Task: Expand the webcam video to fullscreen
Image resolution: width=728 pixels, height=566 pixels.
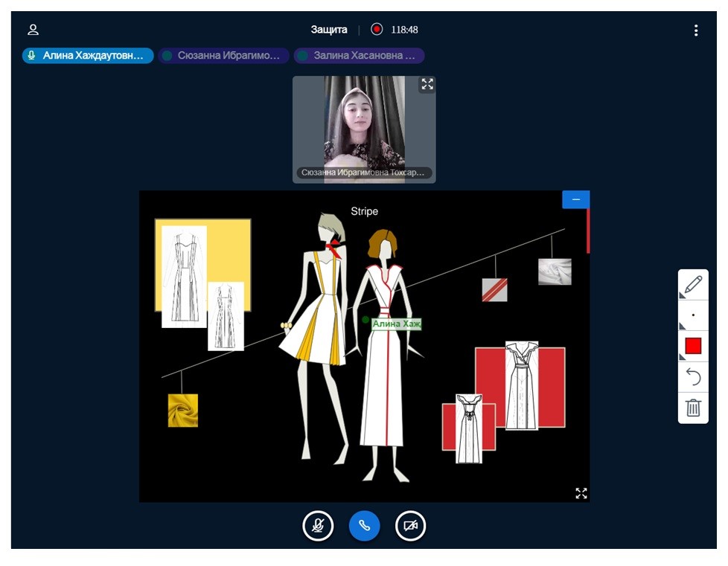Action: pyautogui.click(x=427, y=85)
